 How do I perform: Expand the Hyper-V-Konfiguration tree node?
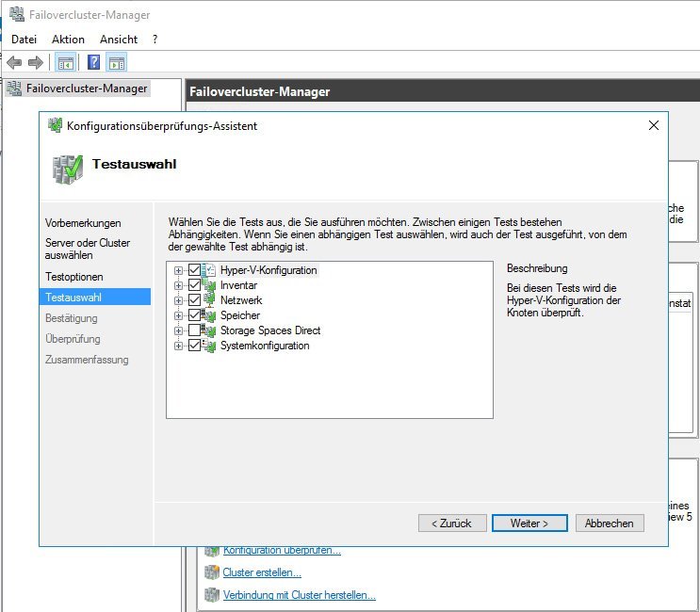pyautogui.click(x=178, y=270)
